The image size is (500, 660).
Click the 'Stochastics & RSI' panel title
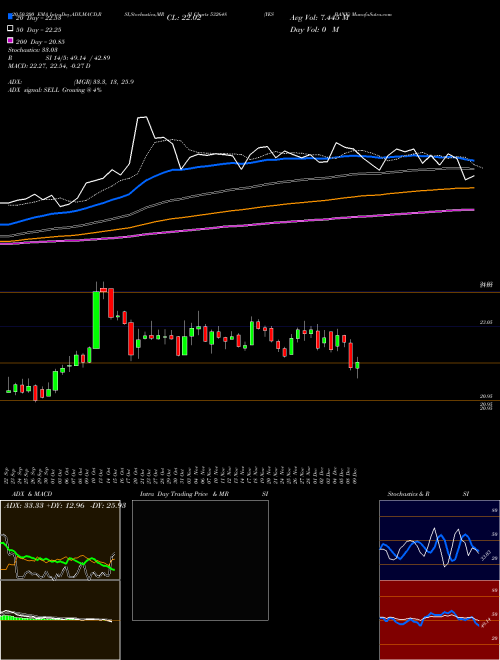click(x=428, y=494)
